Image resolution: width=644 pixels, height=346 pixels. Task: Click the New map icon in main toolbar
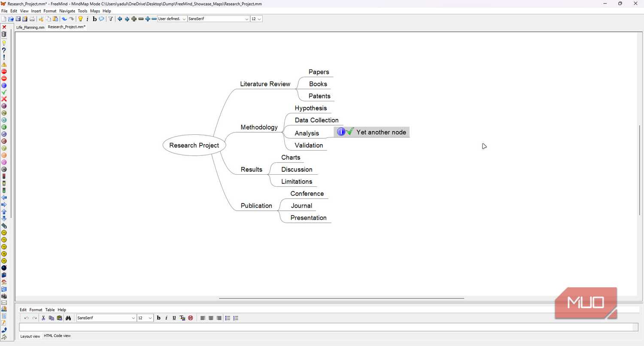click(x=4, y=19)
